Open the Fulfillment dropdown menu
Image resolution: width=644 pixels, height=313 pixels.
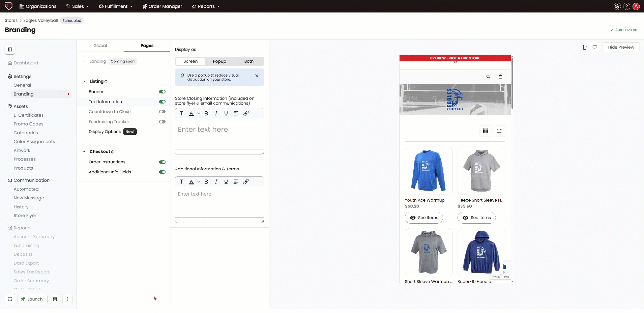tap(116, 6)
